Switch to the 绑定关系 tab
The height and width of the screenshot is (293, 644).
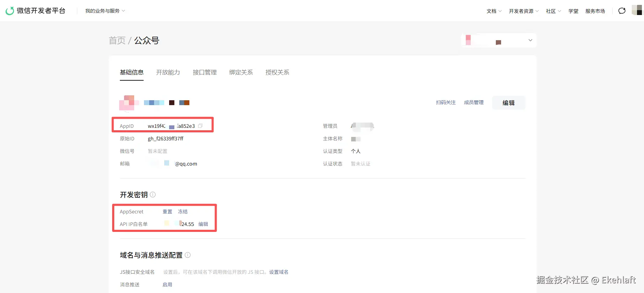(x=241, y=72)
